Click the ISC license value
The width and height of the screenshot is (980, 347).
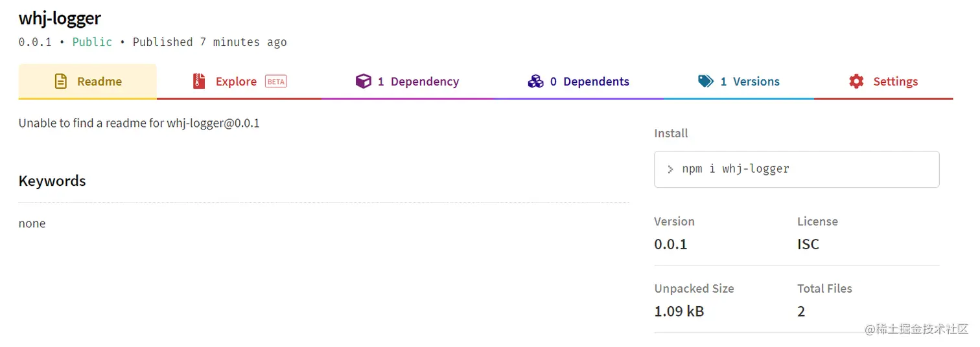click(x=808, y=245)
